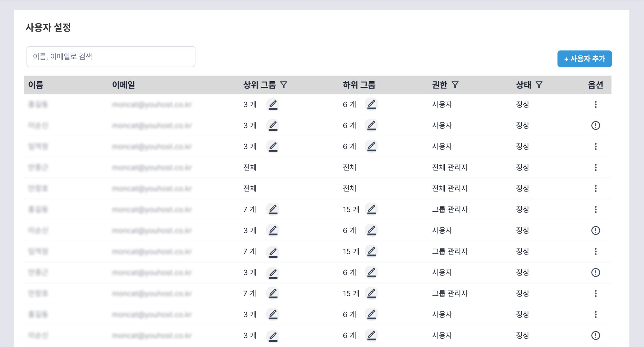Edit 하위 그룹 in the third row

pos(372,147)
